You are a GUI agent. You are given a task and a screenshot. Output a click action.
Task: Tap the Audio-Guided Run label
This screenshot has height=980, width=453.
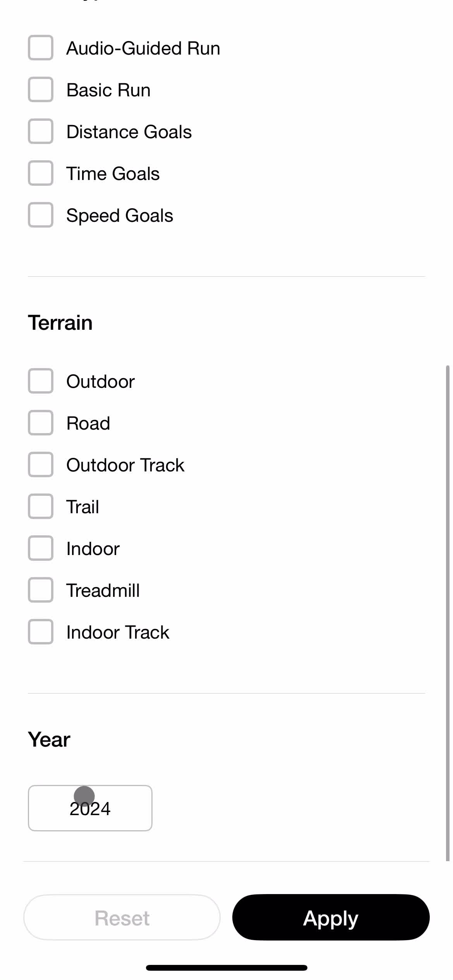[x=143, y=48]
